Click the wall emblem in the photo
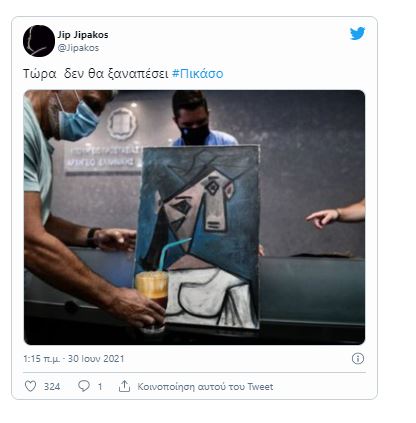The height and width of the screenshot is (423, 416). click(x=122, y=123)
